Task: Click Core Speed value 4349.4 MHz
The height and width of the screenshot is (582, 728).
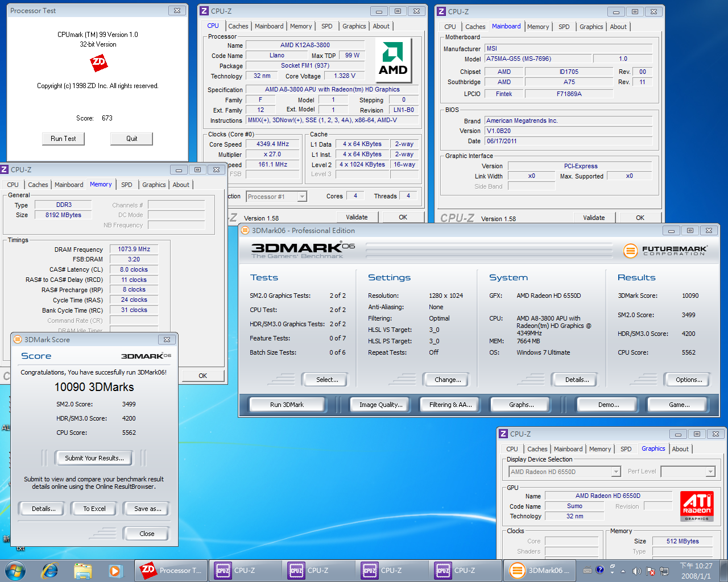Action: click(x=272, y=144)
